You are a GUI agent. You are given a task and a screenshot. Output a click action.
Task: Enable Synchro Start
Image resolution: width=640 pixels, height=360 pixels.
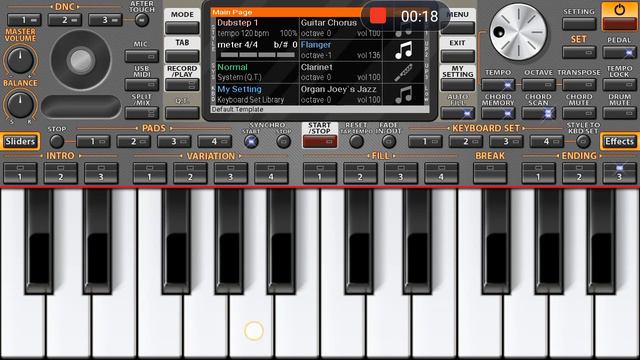[251, 142]
